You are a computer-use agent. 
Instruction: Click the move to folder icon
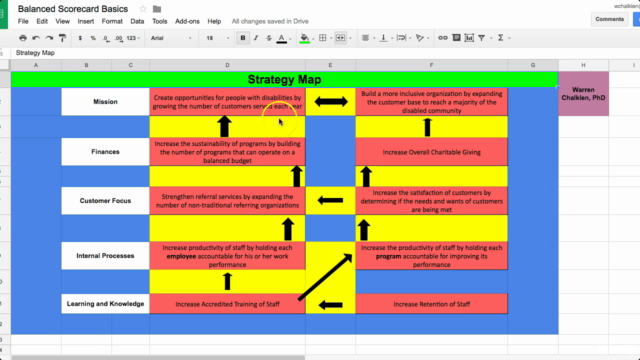tap(157, 9)
